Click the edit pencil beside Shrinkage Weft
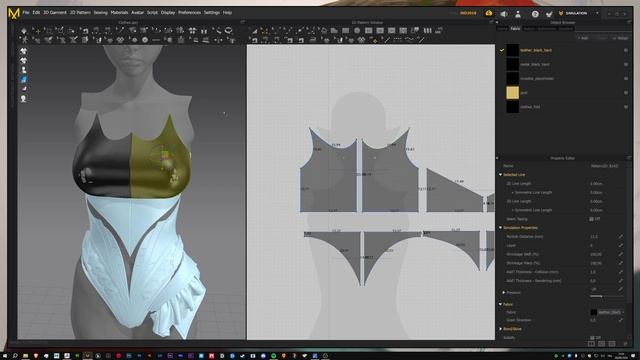Screen dimensions: 640x360 tap(621, 254)
